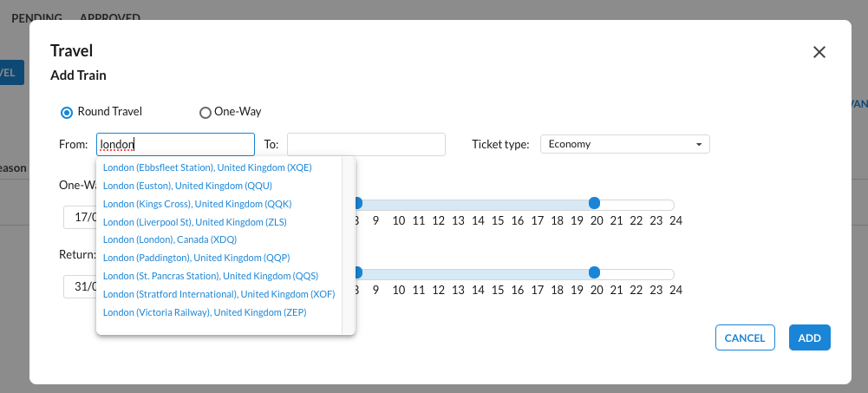The width and height of the screenshot is (868, 393).
Task: Click the Return time slider right handle
Action: (x=594, y=272)
